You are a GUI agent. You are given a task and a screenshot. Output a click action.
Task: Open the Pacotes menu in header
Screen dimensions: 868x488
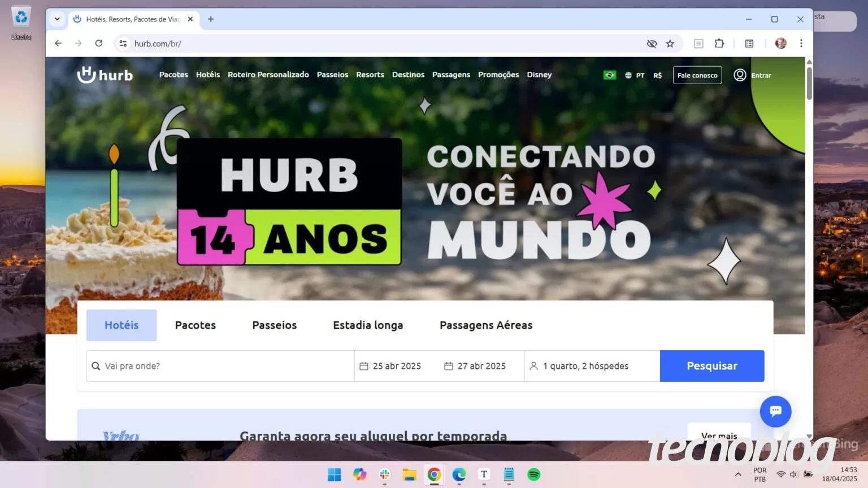[x=173, y=75]
